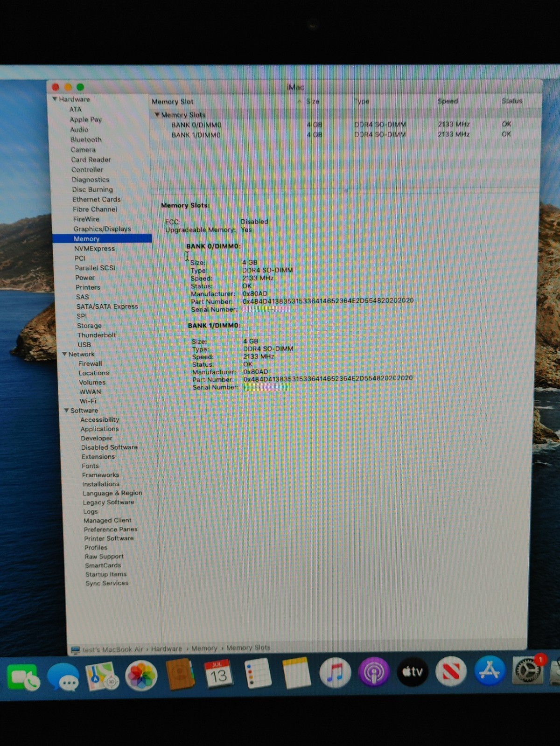Select Power in the sidebar
The height and width of the screenshot is (746, 560).
click(85, 278)
